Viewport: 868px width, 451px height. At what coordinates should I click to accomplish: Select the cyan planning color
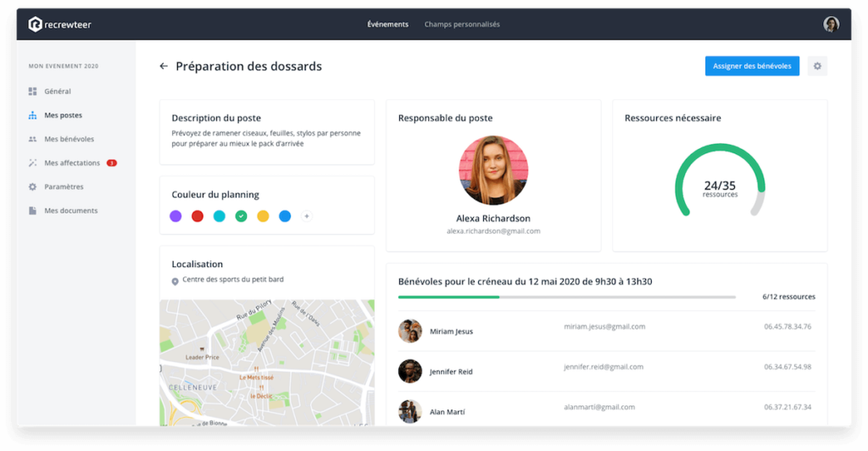220,216
